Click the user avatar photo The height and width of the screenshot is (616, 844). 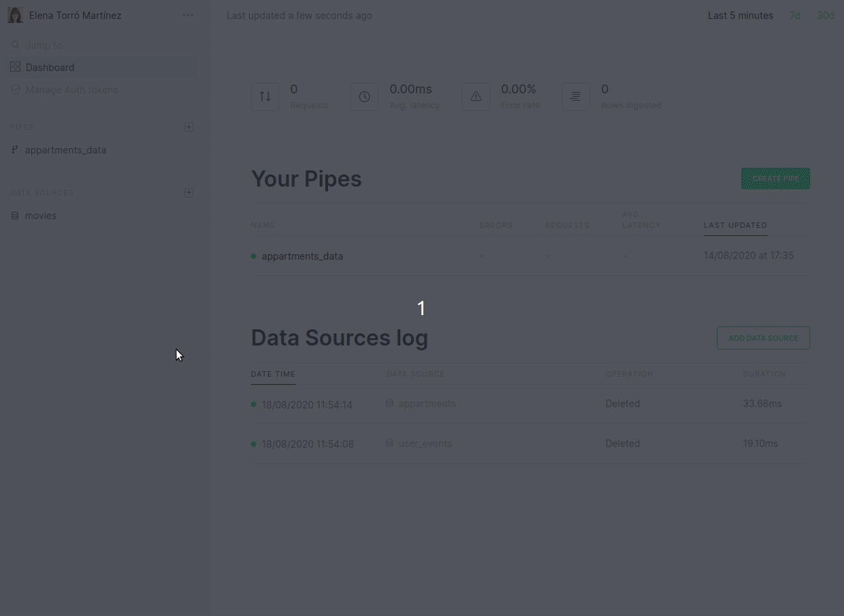coord(15,15)
